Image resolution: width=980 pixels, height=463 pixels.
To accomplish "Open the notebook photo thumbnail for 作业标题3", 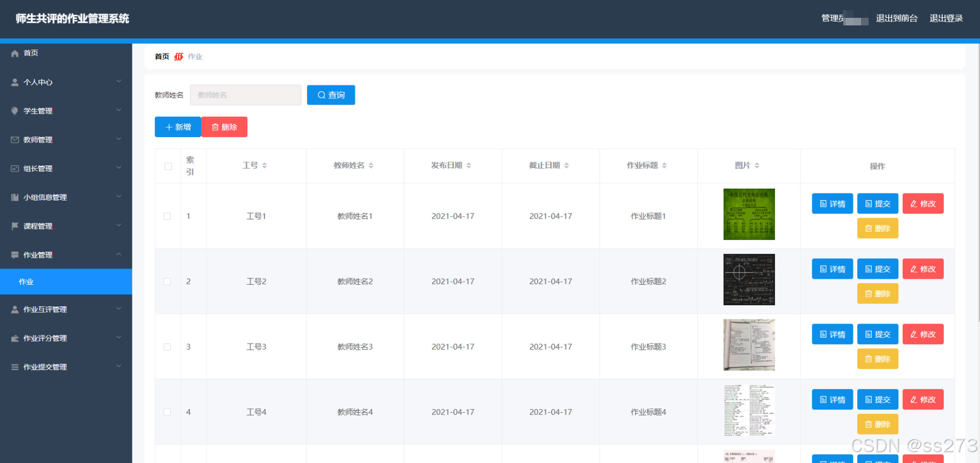I will [749, 345].
